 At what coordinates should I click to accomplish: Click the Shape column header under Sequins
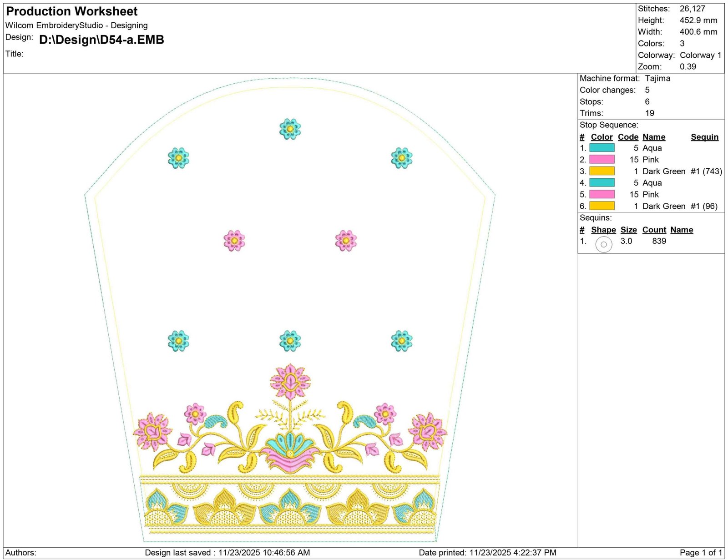pyautogui.click(x=603, y=230)
